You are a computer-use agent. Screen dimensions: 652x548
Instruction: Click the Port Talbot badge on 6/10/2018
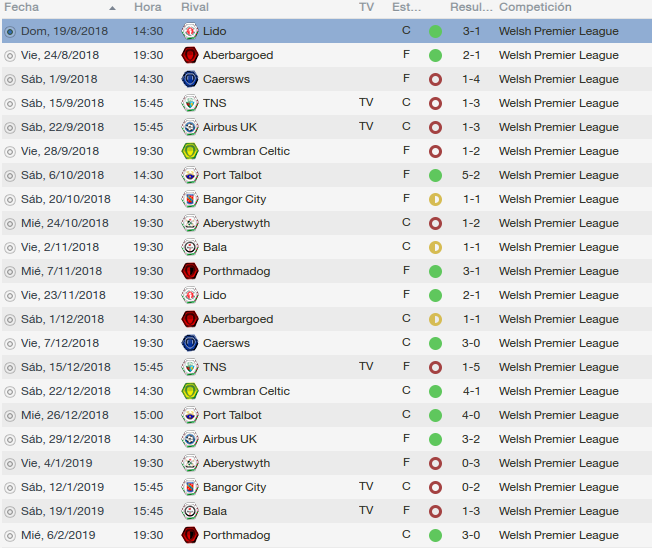[190, 175]
